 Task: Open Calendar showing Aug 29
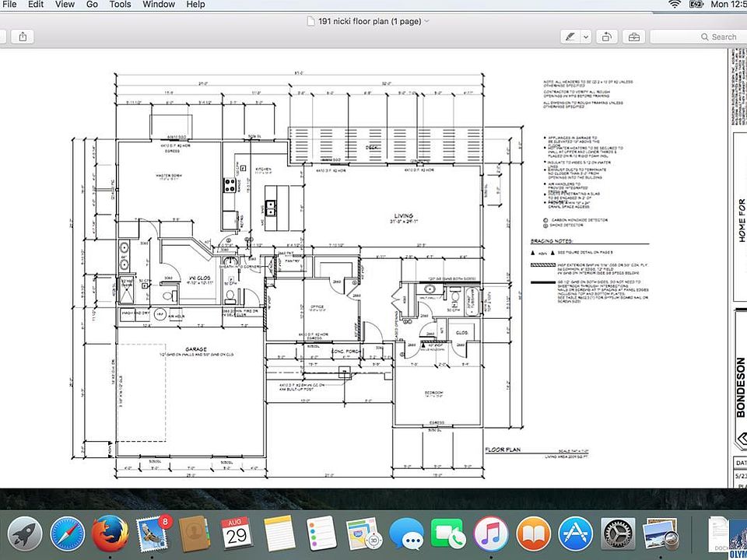coord(236,535)
